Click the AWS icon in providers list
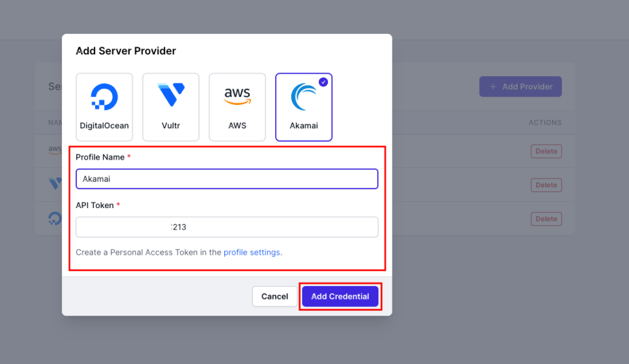This screenshot has width=629, height=364. 55,149
